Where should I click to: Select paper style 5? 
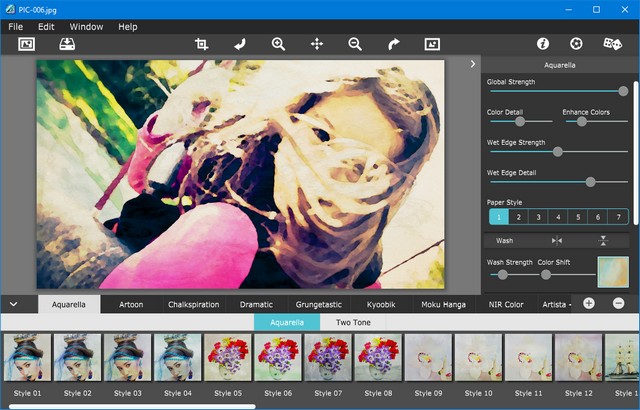[577, 217]
